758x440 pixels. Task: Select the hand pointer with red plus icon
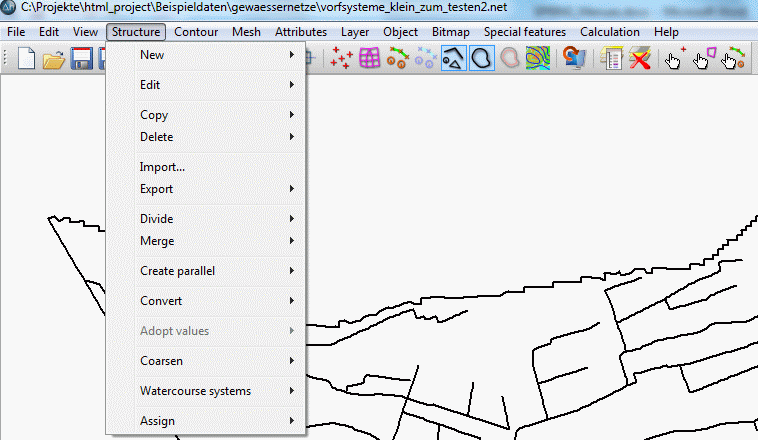tap(675, 59)
